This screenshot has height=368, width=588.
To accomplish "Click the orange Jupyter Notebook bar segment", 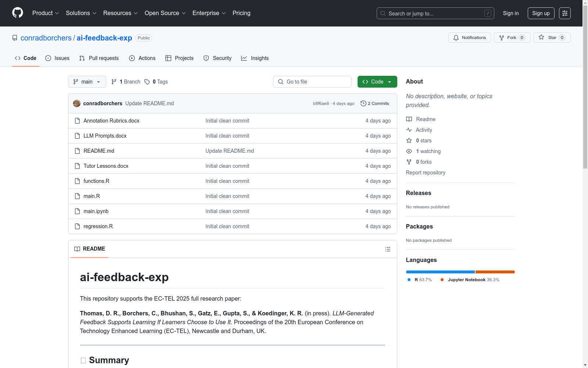I will tap(495, 272).
